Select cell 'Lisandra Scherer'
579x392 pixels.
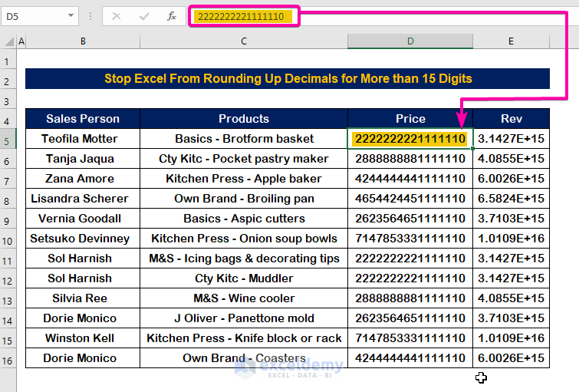(83, 199)
